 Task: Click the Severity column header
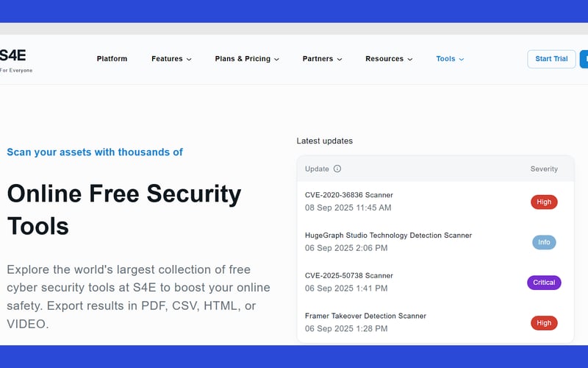click(544, 169)
